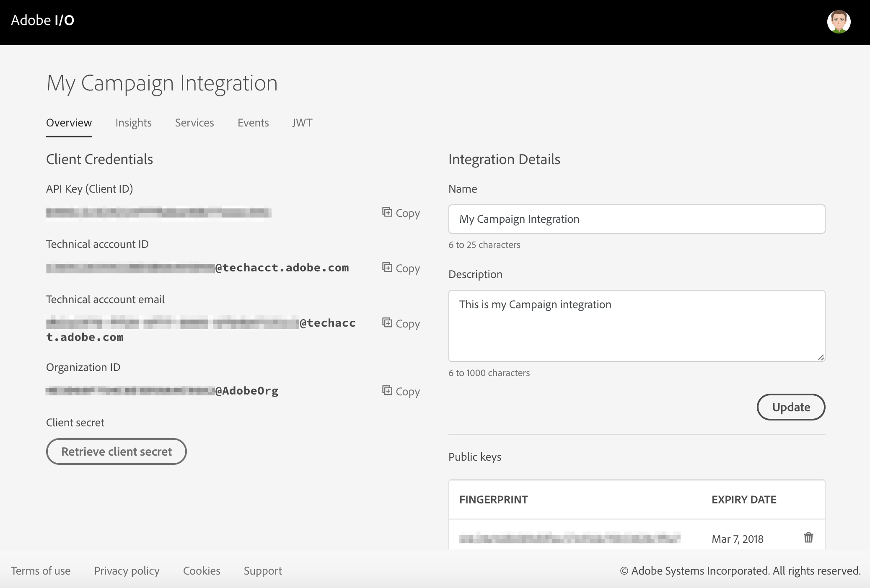
Task: Open the Support footer link
Action: (x=263, y=571)
